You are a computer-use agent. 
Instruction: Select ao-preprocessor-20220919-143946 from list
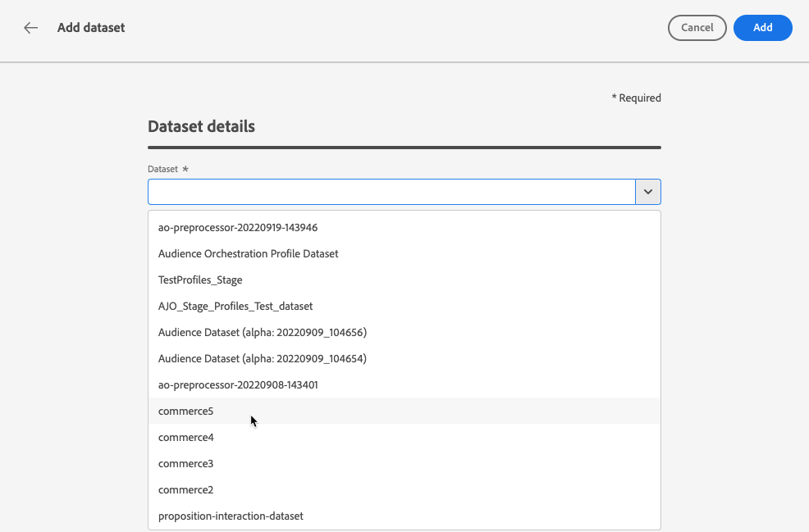(238, 227)
